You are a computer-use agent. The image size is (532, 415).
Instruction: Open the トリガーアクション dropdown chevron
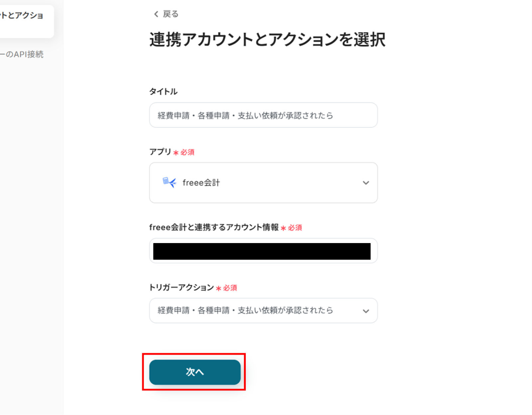pos(366,311)
